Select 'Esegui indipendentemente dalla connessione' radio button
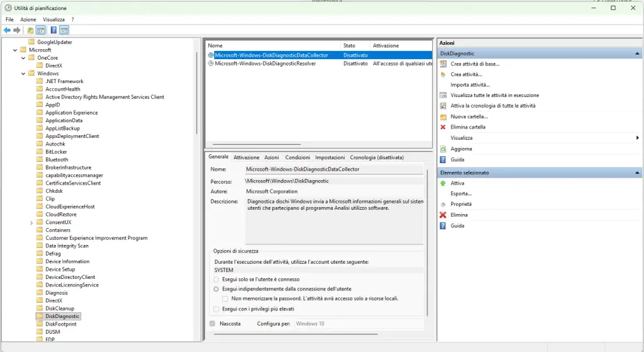 coord(216,289)
